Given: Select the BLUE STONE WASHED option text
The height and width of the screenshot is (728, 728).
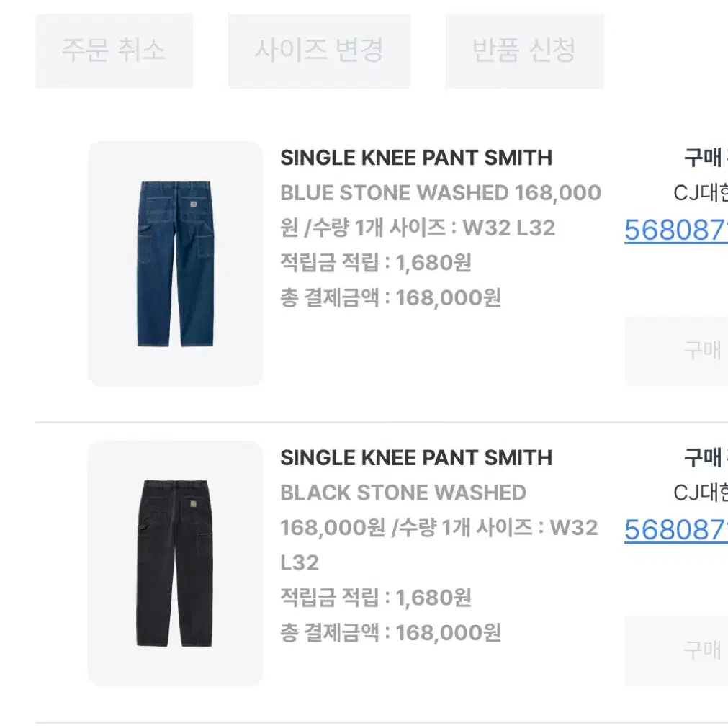Looking at the screenshot, I should (395, 193).
